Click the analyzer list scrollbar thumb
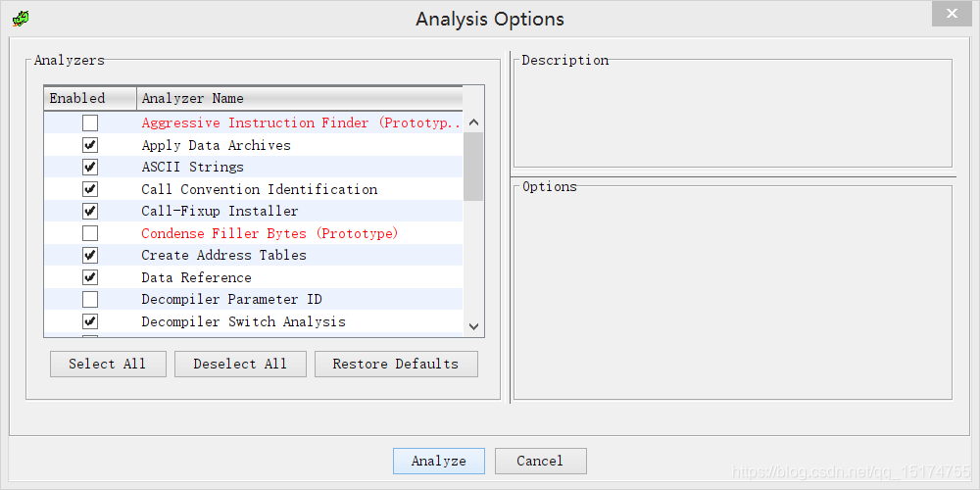 coord(473,167)
